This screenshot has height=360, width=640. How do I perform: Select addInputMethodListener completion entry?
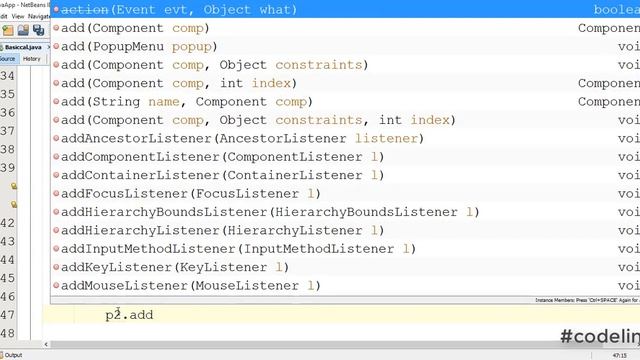[345, 248]
